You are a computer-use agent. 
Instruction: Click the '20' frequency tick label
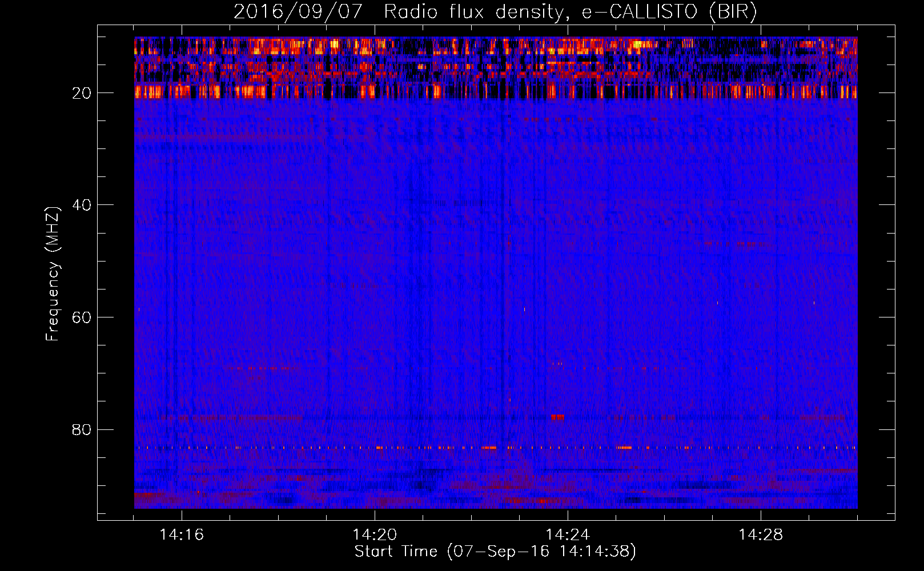(82, 93)
